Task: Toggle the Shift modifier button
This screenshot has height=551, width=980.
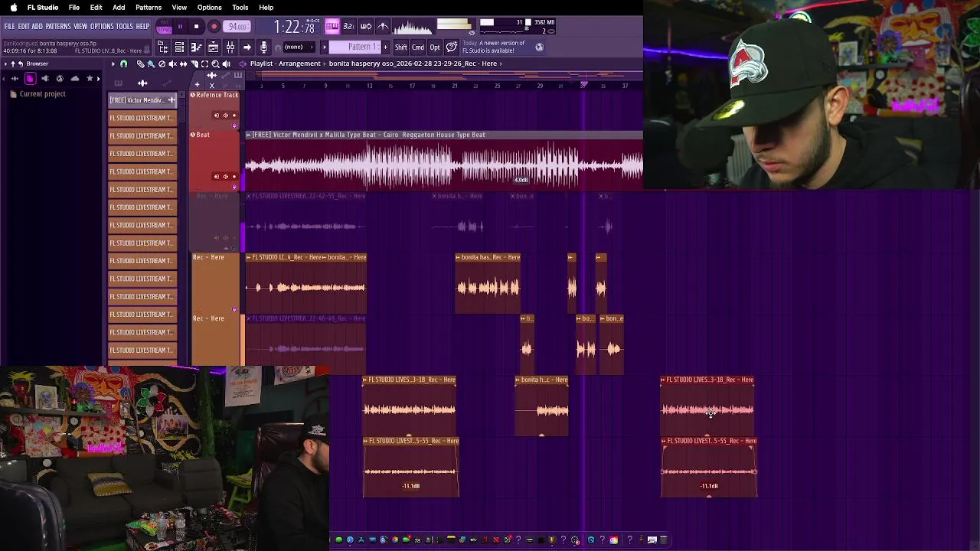Action: pyautogui.click(x=401, y=47)
